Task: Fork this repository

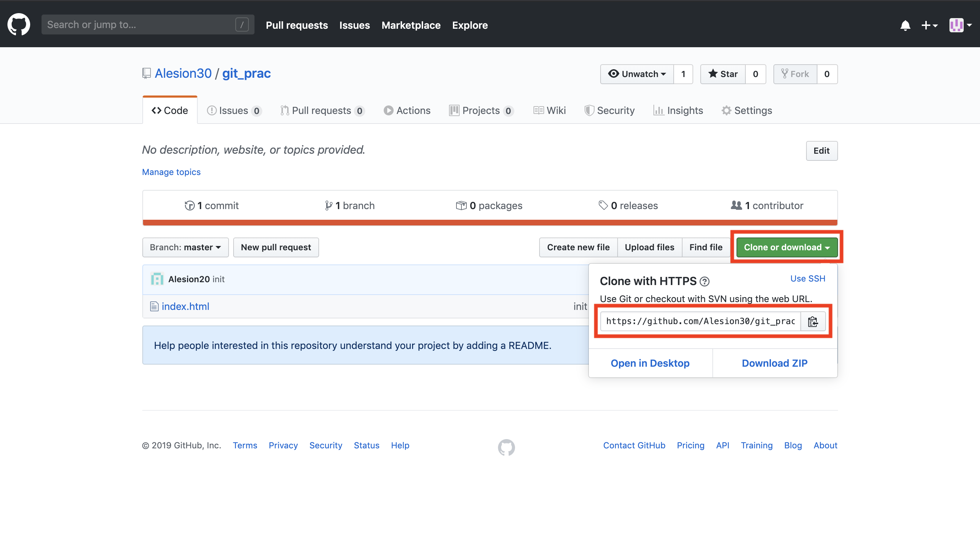Action: (x=795, y=74)
